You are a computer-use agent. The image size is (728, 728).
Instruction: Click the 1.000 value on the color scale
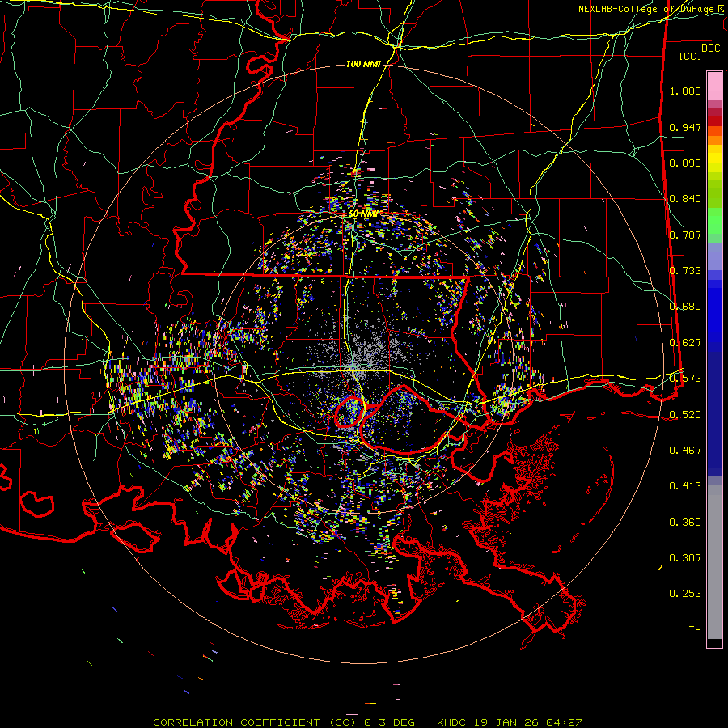(x=685, y=91)
